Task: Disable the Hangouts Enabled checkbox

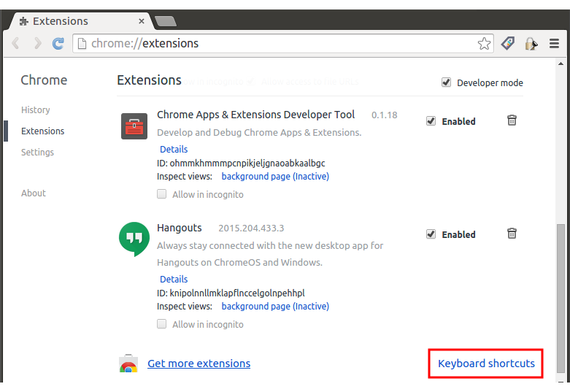Action: [431, 234]
